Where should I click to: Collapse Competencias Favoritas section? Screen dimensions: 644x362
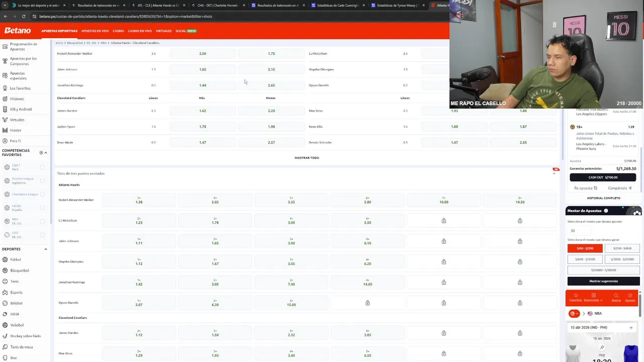(46, 153)
